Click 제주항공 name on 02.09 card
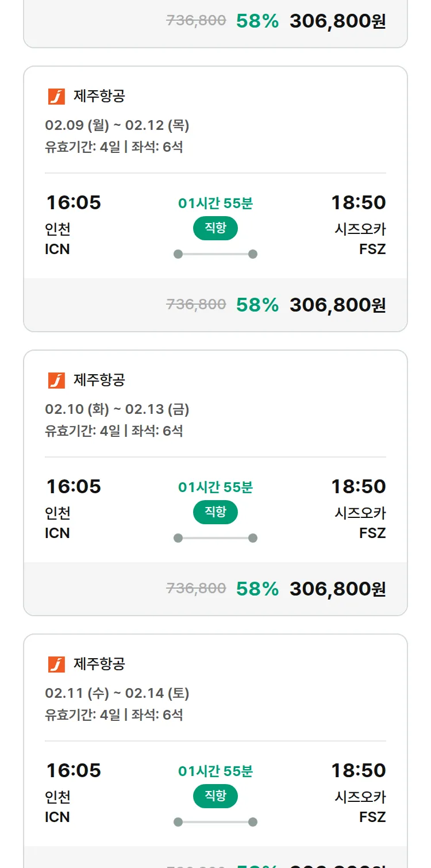This screenshot has height=868, width=431. [99, 97]
